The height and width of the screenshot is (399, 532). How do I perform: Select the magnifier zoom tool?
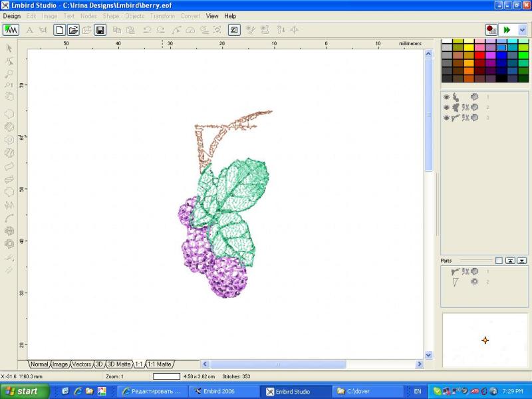click(x=9, y=73)
